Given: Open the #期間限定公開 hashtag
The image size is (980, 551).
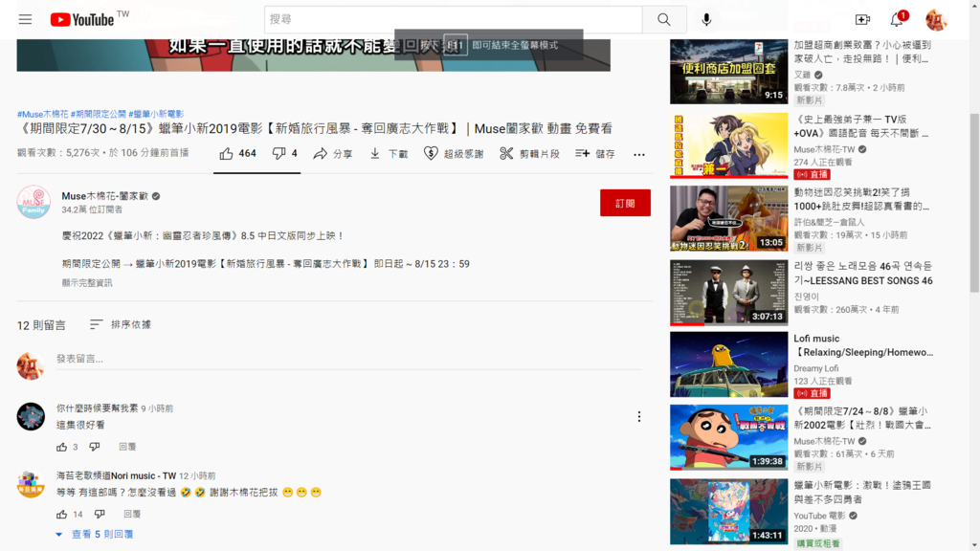Looking at the screenshot, I should click(x=99, y=115).
